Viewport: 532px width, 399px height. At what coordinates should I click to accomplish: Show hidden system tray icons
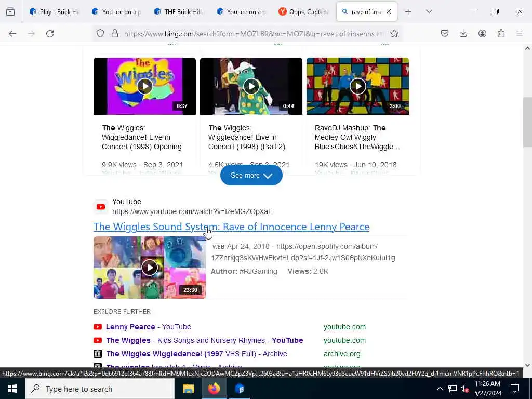[x=440, y=389]
